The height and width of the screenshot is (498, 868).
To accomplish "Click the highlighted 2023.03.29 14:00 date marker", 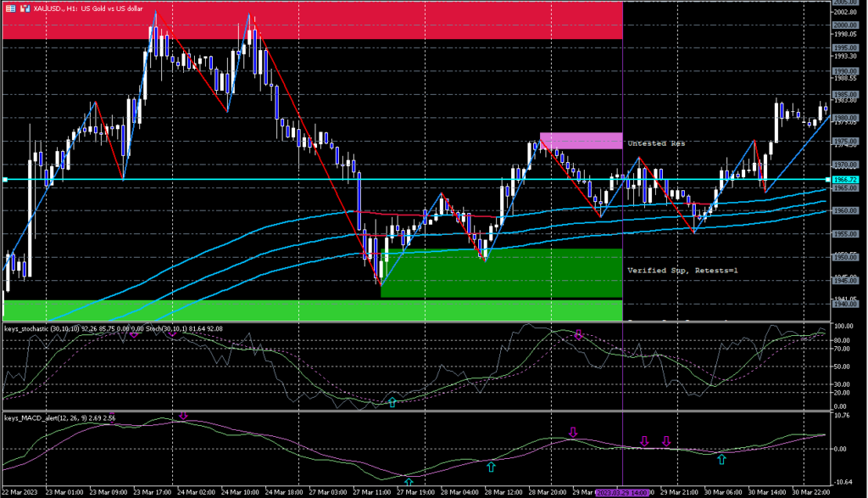I will pyautogui.click(x=624, y=492).
